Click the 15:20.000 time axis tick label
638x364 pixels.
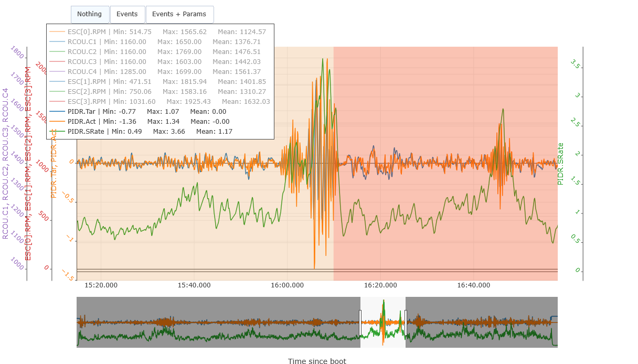coord(101,285)
